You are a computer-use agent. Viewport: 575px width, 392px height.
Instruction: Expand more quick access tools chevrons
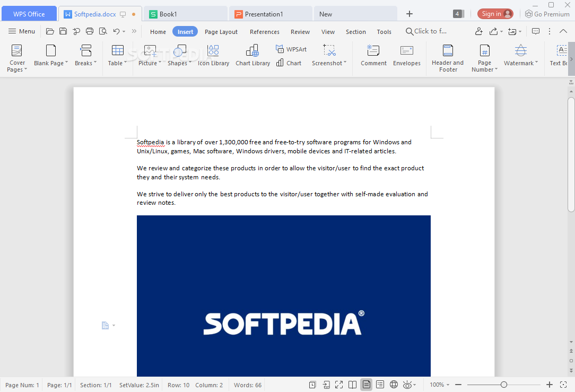click(134, 31)
